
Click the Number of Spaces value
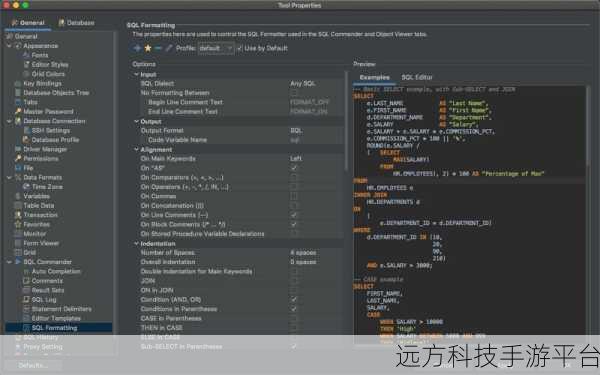[303, 253]
